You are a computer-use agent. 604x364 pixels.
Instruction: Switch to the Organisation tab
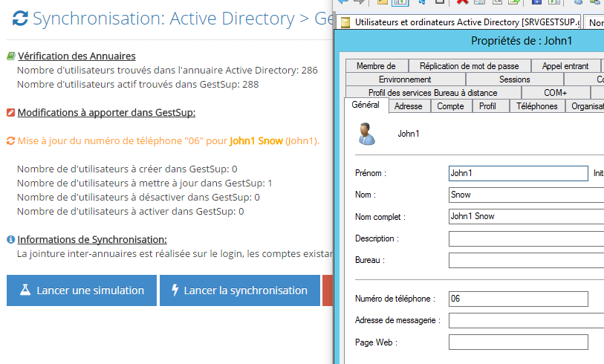pos(585,106)
